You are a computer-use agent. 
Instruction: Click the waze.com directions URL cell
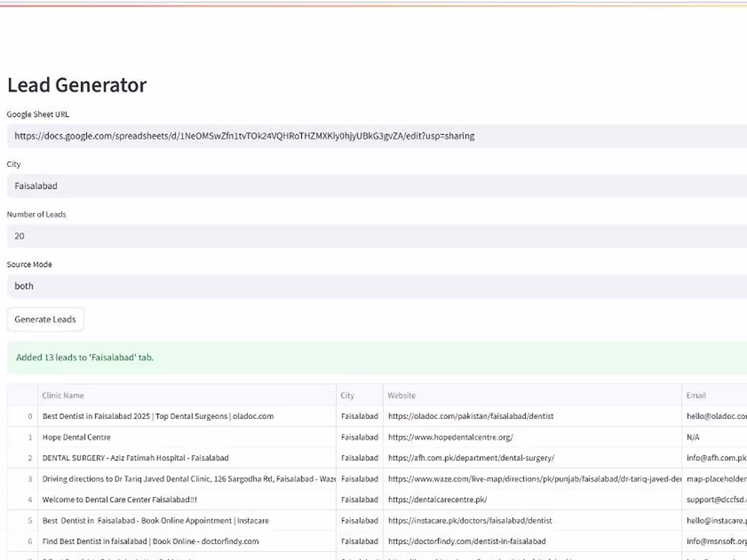[532, 479]
